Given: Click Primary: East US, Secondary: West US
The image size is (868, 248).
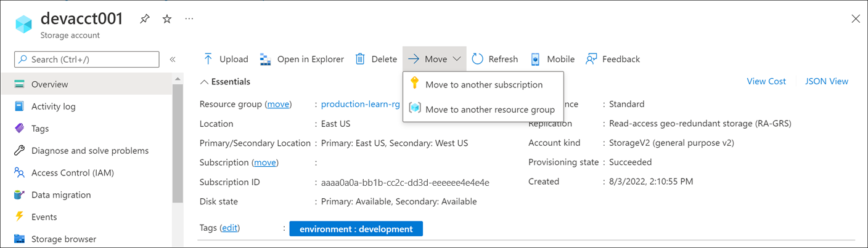Looking at the screenshot, I should [x=395, y=143].
